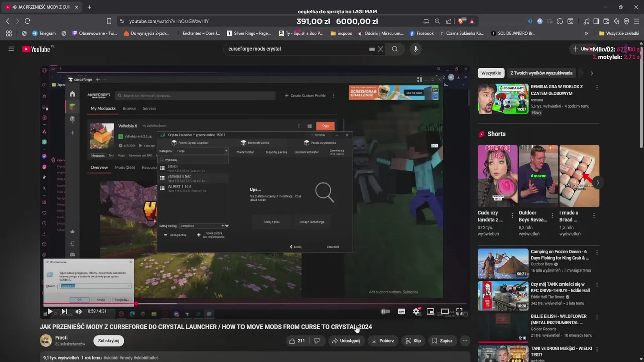Viewport: 644px width, 362px height.
Task: Seek on the video progress bar
Action: click(255, 304)
